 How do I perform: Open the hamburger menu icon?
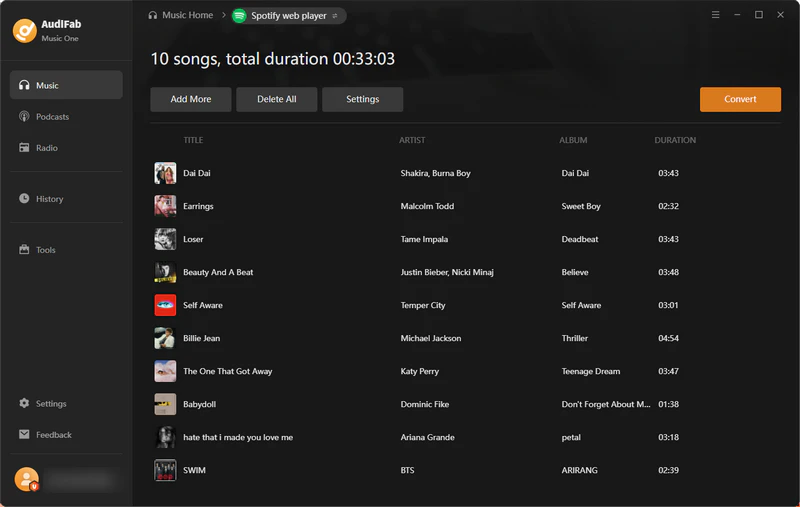pos(715,15)
